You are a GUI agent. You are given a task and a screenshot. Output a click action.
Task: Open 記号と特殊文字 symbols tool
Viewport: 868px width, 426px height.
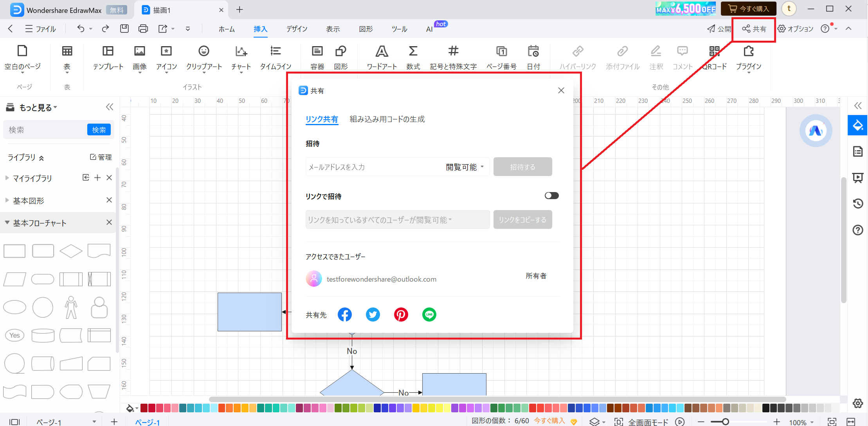click(453, 58)
